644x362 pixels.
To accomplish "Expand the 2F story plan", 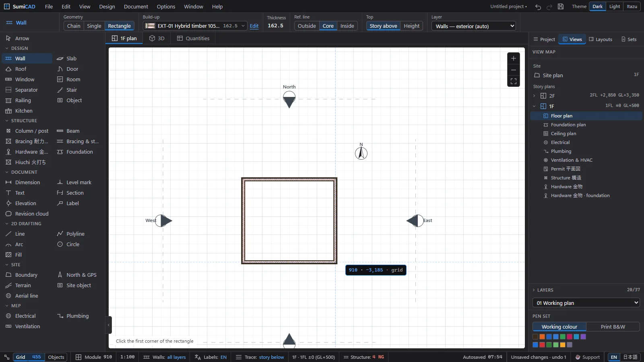I will (x=534, y=96).
